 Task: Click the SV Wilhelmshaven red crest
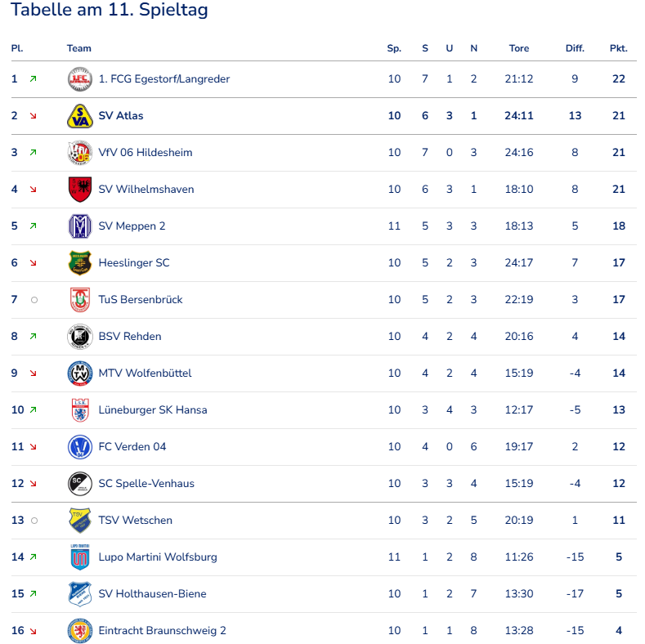click(x=79, y=190)
